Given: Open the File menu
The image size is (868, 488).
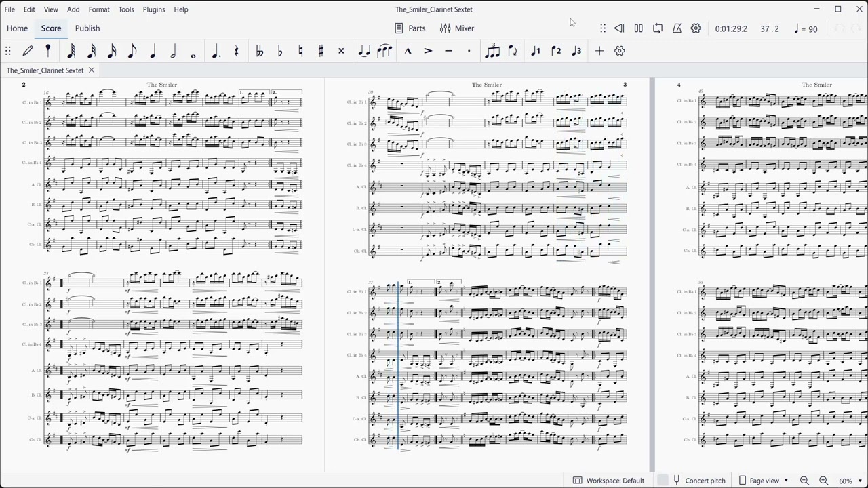Looking at the screenshot, I should [x=9, y=9].
